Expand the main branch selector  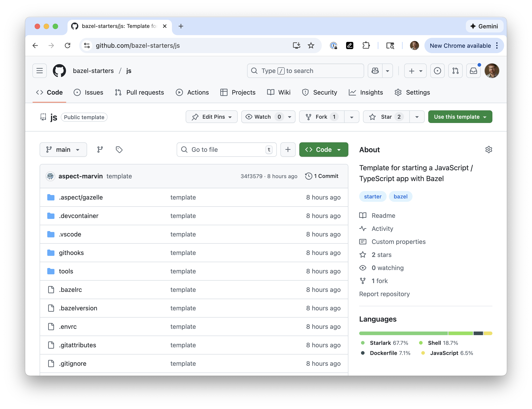point(63,150)
